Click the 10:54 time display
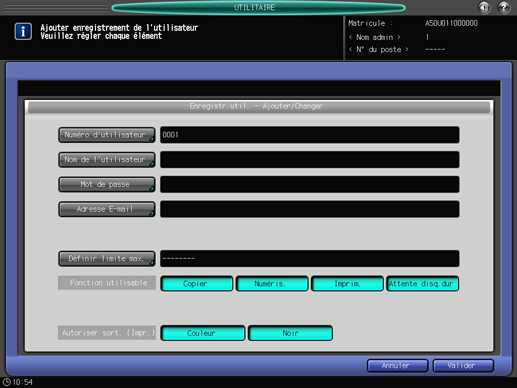Viewport: 517px width, 388px height. [23, 382]
